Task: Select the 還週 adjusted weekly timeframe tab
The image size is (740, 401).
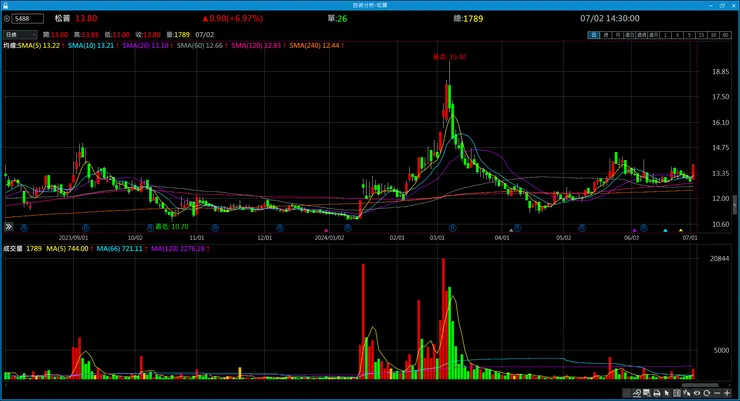Action: 642,35
